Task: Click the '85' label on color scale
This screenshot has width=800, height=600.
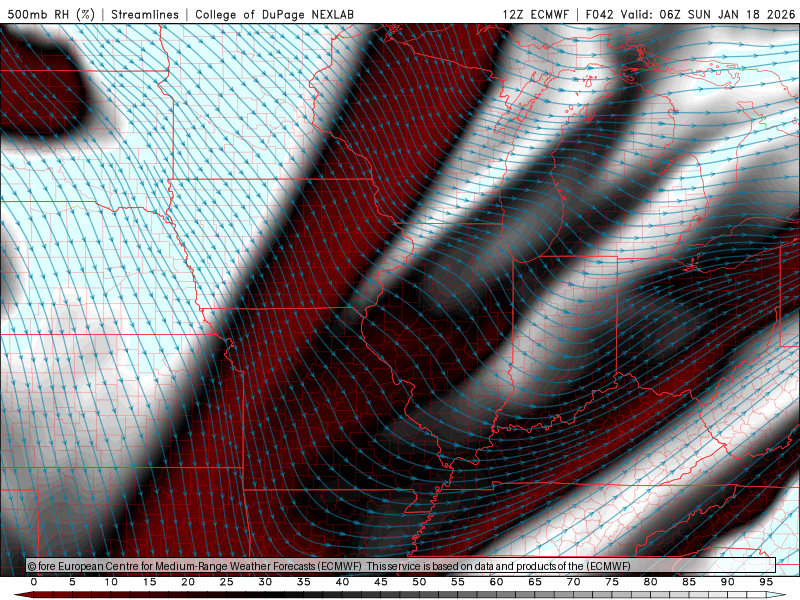Action: tap(689, 582)
